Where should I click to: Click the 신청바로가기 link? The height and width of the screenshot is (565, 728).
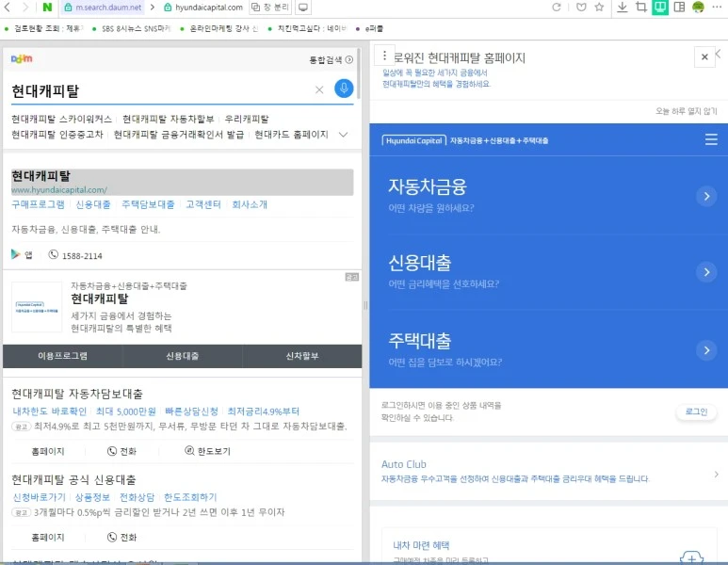40,497
